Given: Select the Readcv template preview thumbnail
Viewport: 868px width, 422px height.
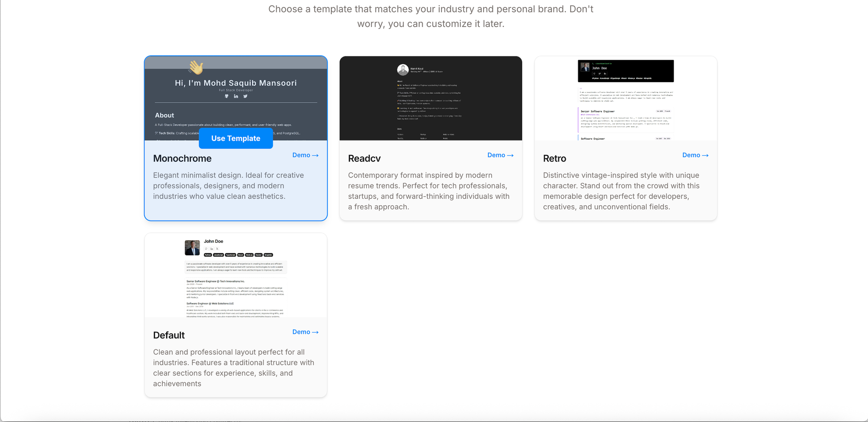Looking at the screenshot, I should pyautogui.click(x=431, y=98).
